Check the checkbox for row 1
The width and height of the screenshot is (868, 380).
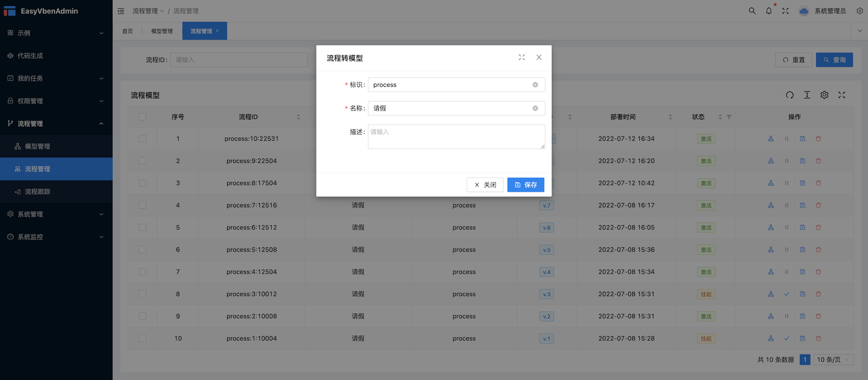pos(143,139)
